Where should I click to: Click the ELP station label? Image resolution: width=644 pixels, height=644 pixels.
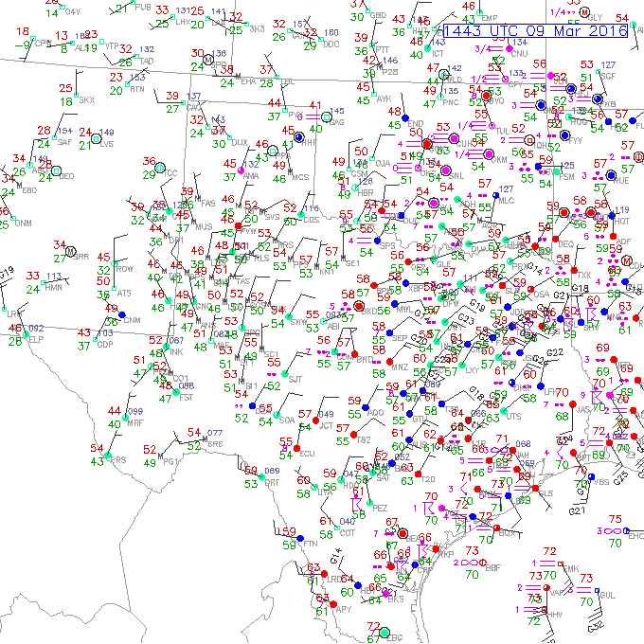coord(36,338)
